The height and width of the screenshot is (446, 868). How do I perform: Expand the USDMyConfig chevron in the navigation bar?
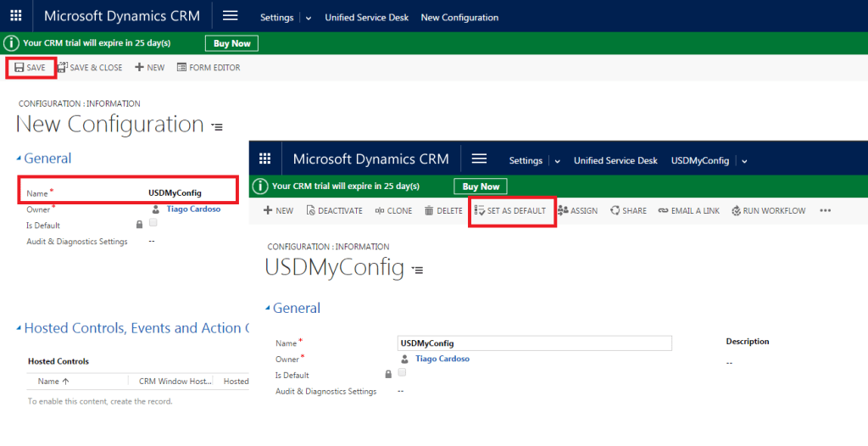744,161
